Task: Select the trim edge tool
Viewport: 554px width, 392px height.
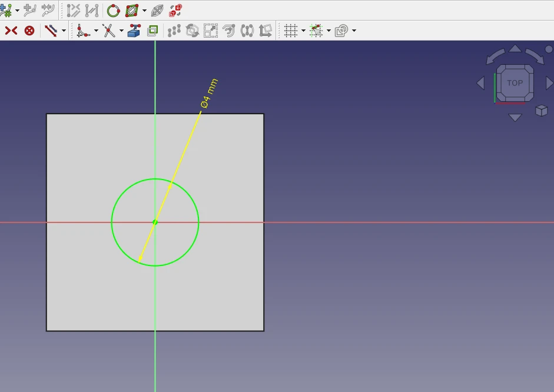Action: (x=109, y=31)
